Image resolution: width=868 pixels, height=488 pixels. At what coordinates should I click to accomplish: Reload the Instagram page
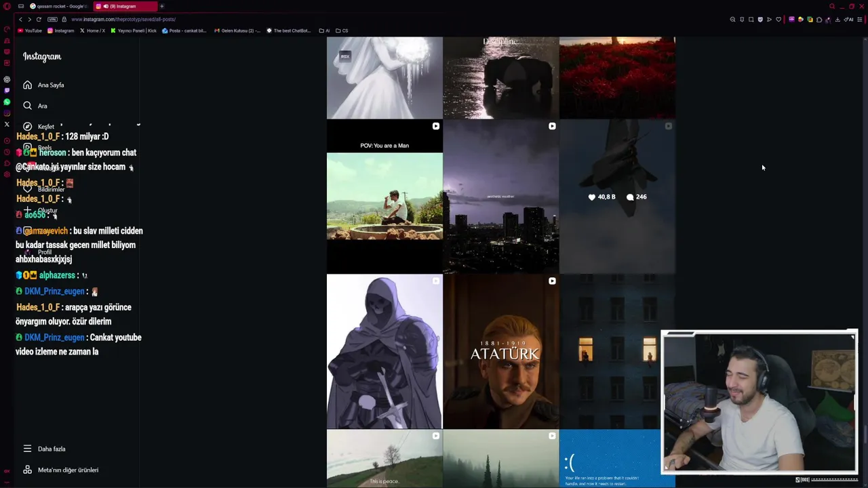coord(39,19)
